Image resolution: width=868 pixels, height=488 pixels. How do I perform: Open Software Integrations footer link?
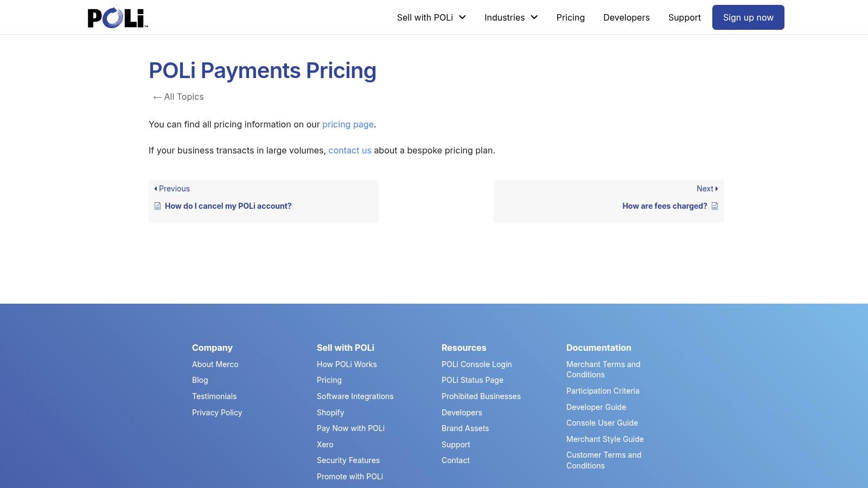pyautogui.click(x=355, y=396)
